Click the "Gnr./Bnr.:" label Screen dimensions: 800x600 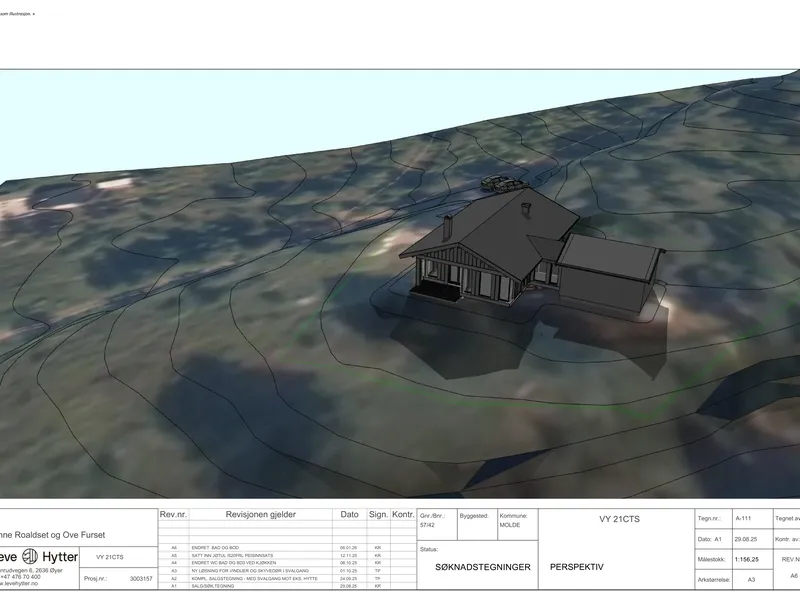(433, 516)
